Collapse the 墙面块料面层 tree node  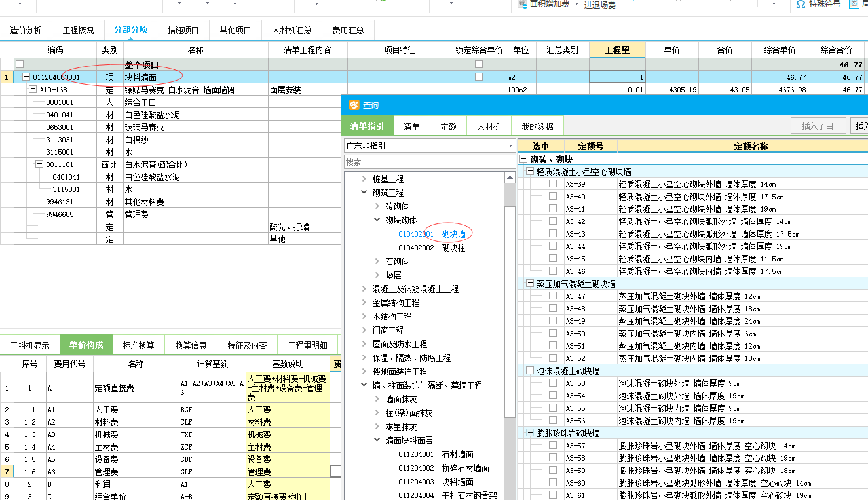[377, 440]
